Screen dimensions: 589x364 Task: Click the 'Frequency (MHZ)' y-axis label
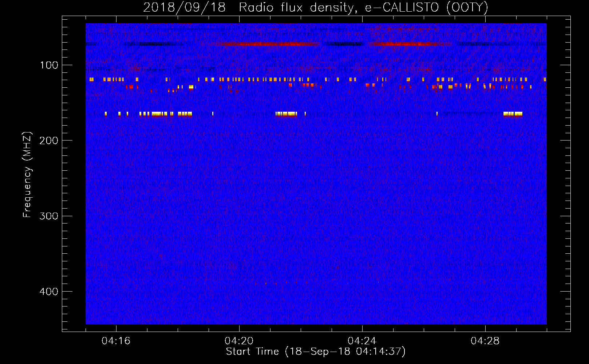27,175
